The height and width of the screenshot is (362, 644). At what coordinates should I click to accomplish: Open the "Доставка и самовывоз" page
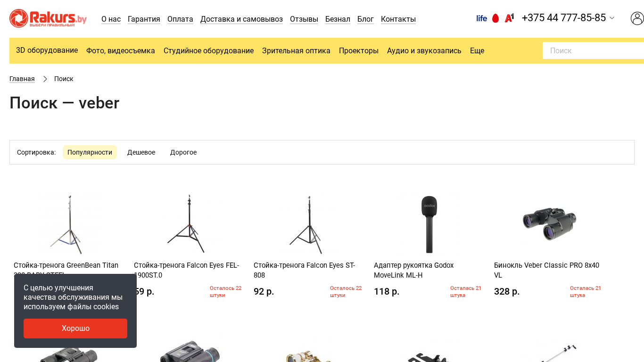[241, 19]
